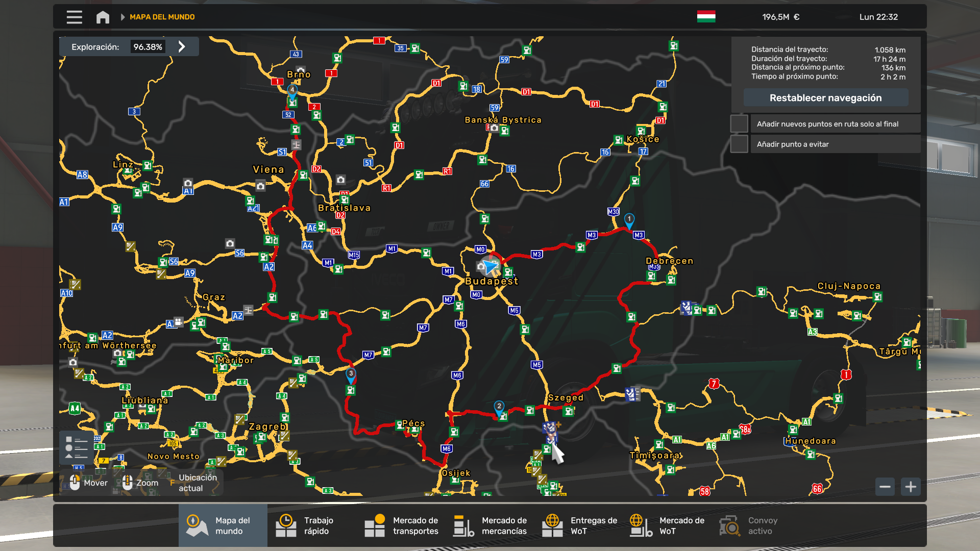Image resolution: width=980 pixels, height=551 pixels.
Task: Click the breadcrumb arrow before Mapa del Mundo
Action: coord(122,17)
